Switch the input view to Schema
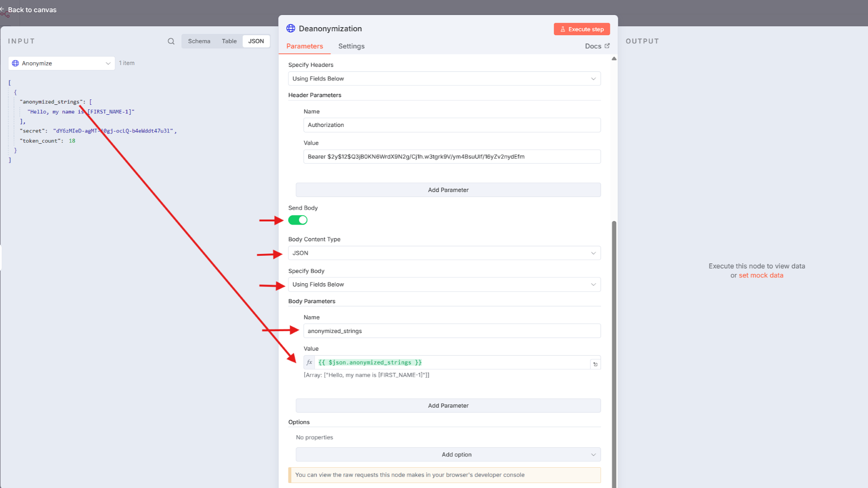Image resolution: width=868 pixels, height=488 pixels. 199,41
